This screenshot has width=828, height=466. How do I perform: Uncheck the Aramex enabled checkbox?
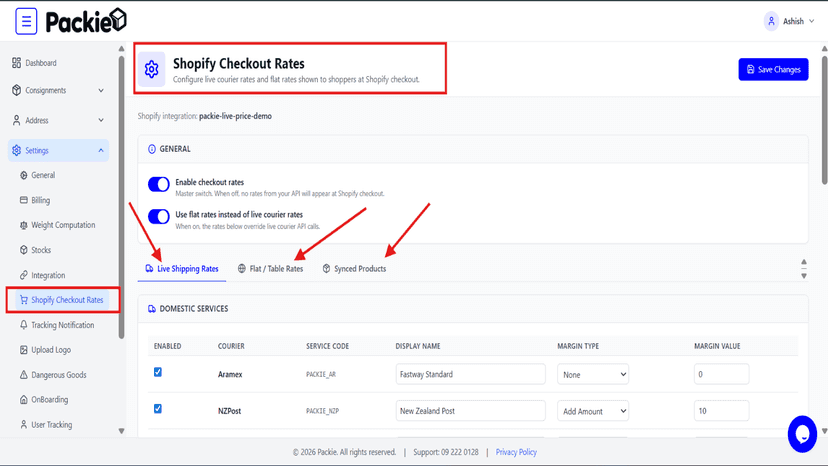[157, 372]
